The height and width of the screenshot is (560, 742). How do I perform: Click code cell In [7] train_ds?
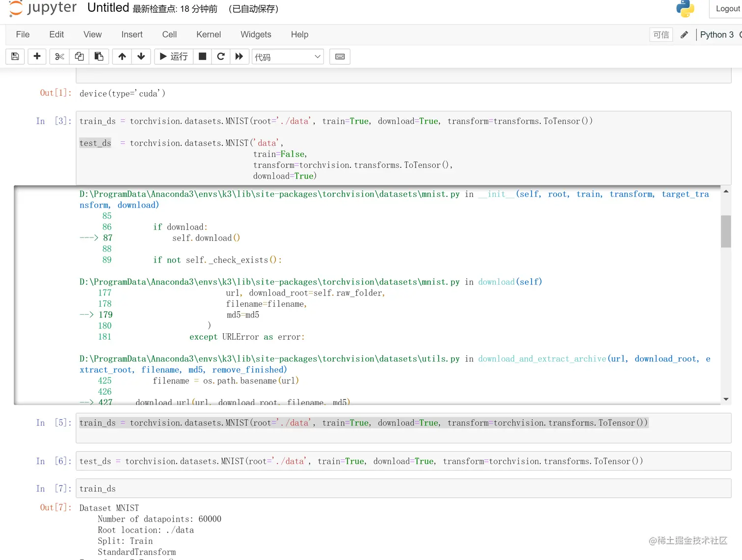[x=403, y=489]
